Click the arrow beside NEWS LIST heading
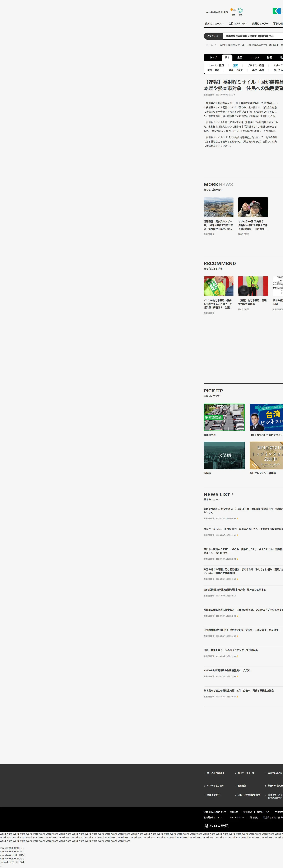Screen dimensions: 283x868 coord(232,494)
